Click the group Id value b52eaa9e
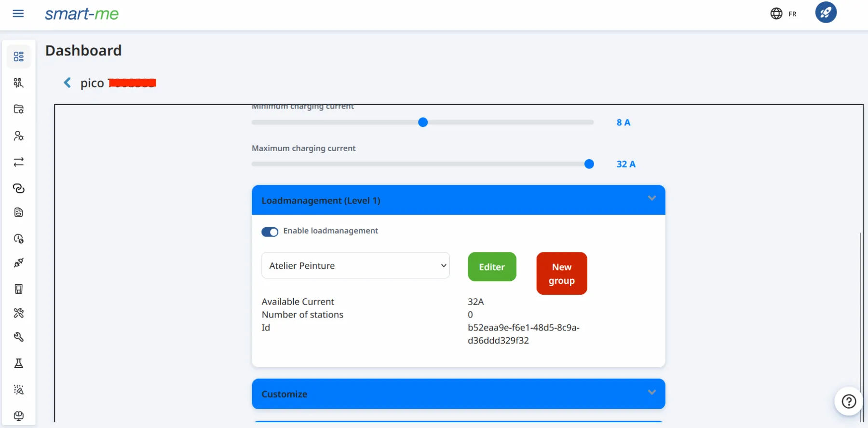 pyautogui.click(x=524, y=334)
